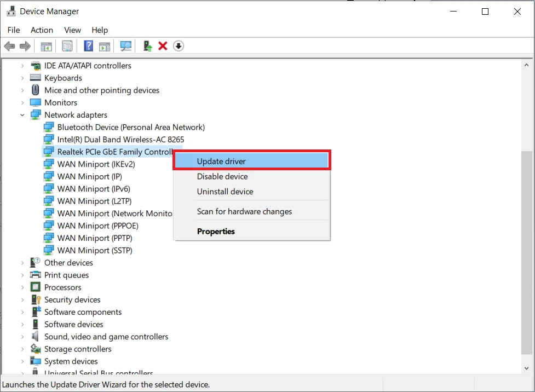
Task: Choose Disable device from context menu
Action: (252, 176)
